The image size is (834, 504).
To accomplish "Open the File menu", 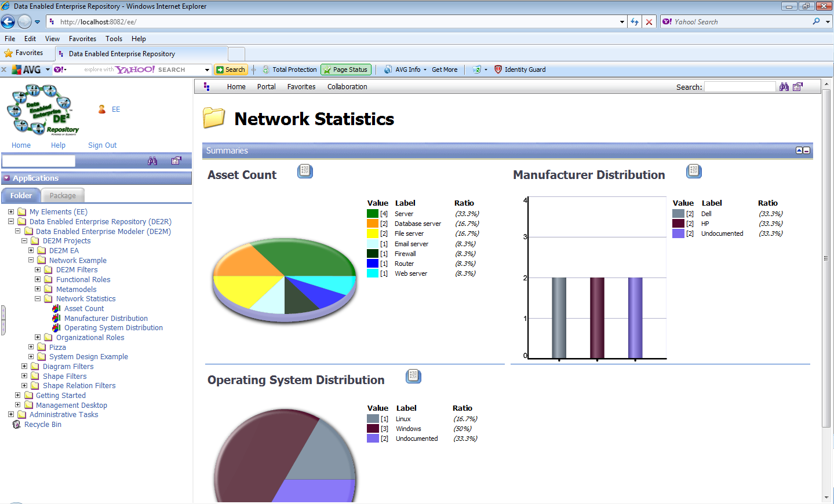I will tap(10, 39).
